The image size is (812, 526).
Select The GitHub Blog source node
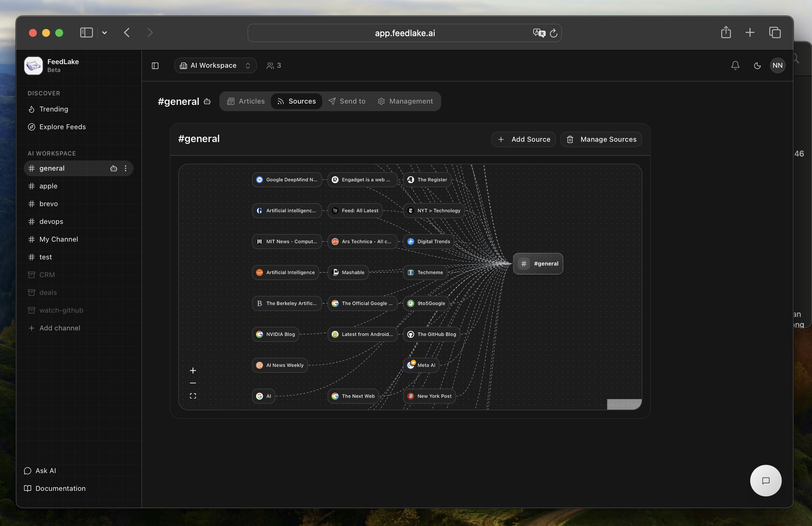coord(432,334)
